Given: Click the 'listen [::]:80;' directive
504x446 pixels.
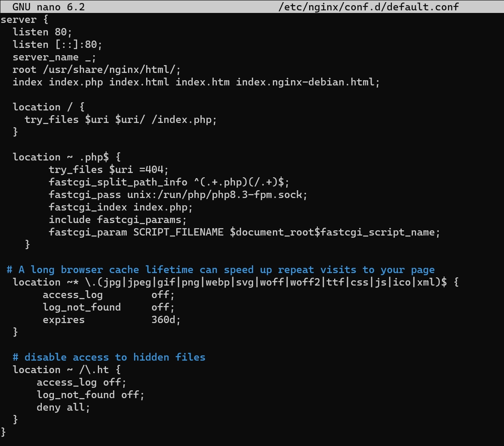Looking at the screenshot, I should pyautogui.click(x=57, y=44).
